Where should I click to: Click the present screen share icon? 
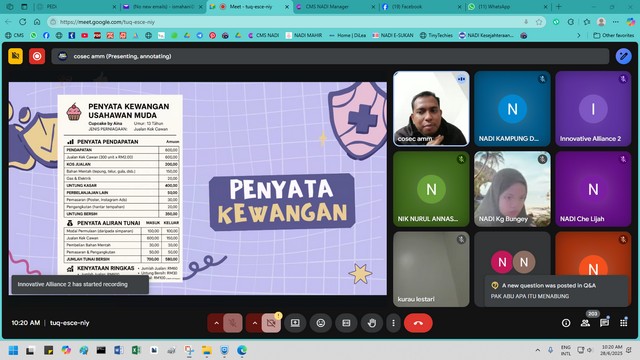(x=295, y=323)
